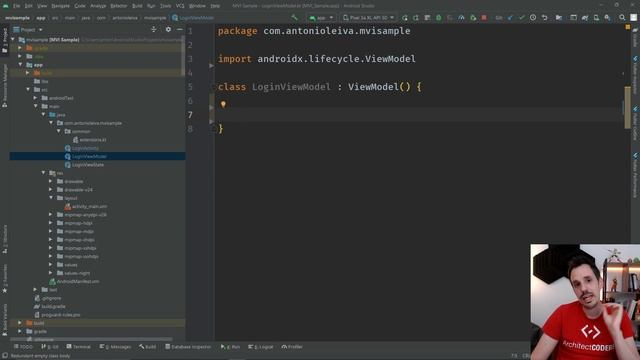This screenshot has width=640, height=360.
Task: Click the yellow lightbulb intention icon
Action: tap(223, 104)
